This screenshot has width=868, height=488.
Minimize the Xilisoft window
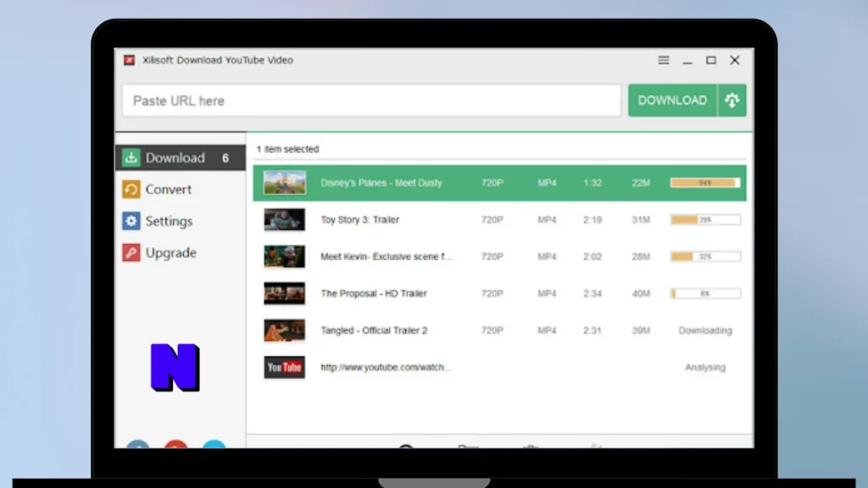(x=687, y=61)
